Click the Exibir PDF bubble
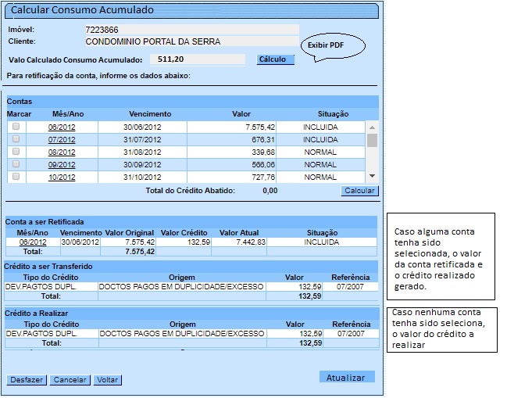 click(327, 45)
